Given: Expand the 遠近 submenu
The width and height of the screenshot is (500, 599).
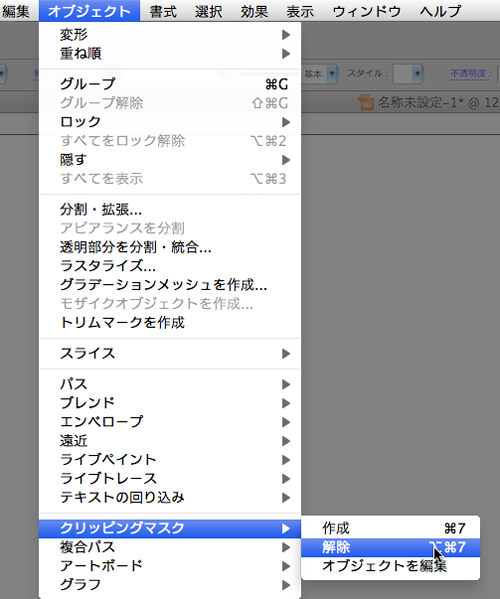Looking at the screenshot, I should tap(170, 440).
